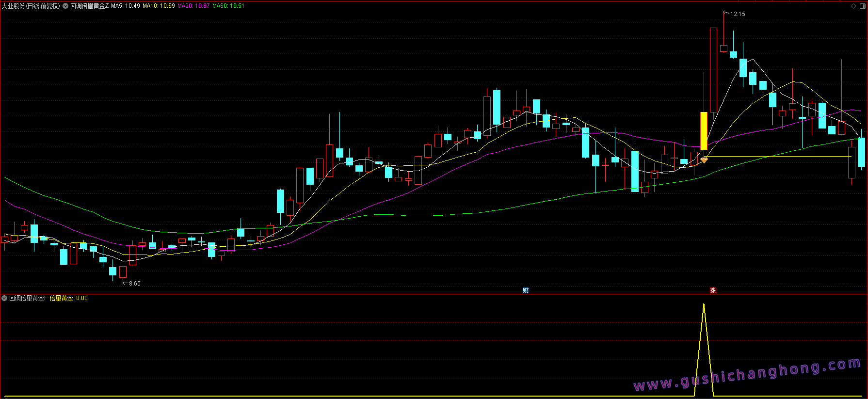Screen dimensions: 868x399
Task: Click the orange diamond signal marker
Action: click(x=704, y=160)
